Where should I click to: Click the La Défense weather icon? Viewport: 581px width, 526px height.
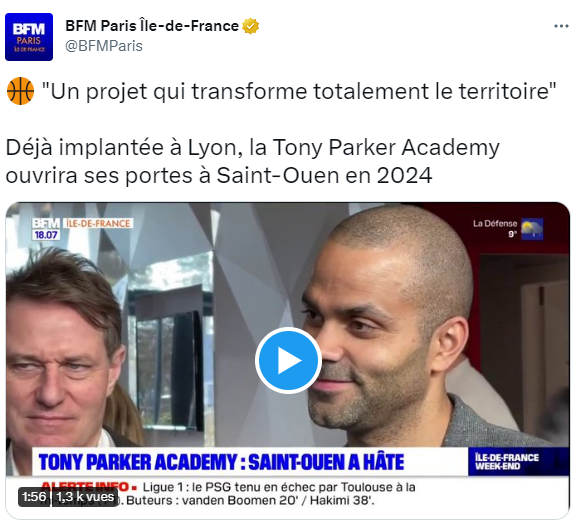pyautogui.click(x=532, y=229)
